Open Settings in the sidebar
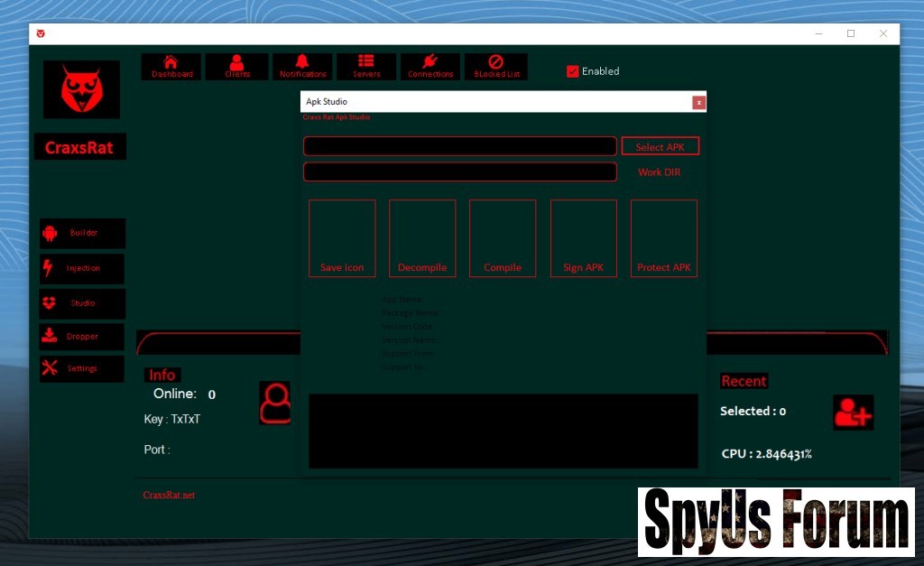 (82, 368)
